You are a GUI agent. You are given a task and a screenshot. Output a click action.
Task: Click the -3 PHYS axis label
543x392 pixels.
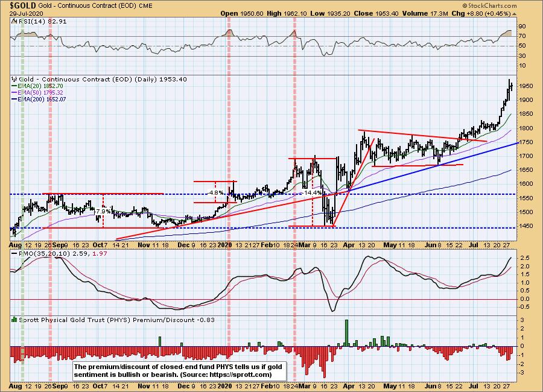coord(522,372)
